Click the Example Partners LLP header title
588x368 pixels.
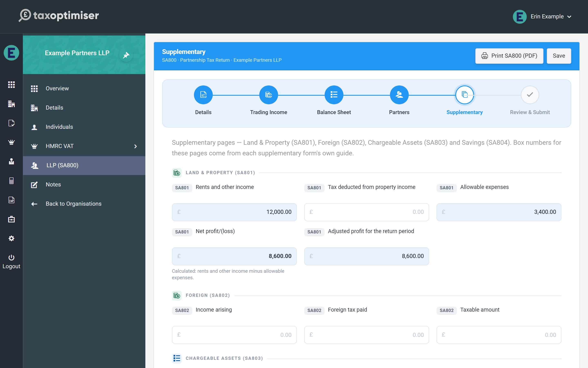tap(77, 53)
